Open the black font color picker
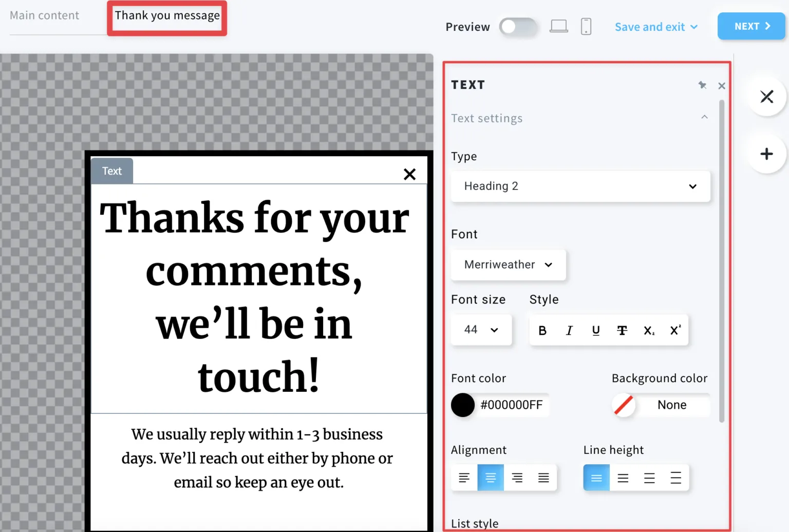Viewport: 789px width, 532px height. point(462,405)
